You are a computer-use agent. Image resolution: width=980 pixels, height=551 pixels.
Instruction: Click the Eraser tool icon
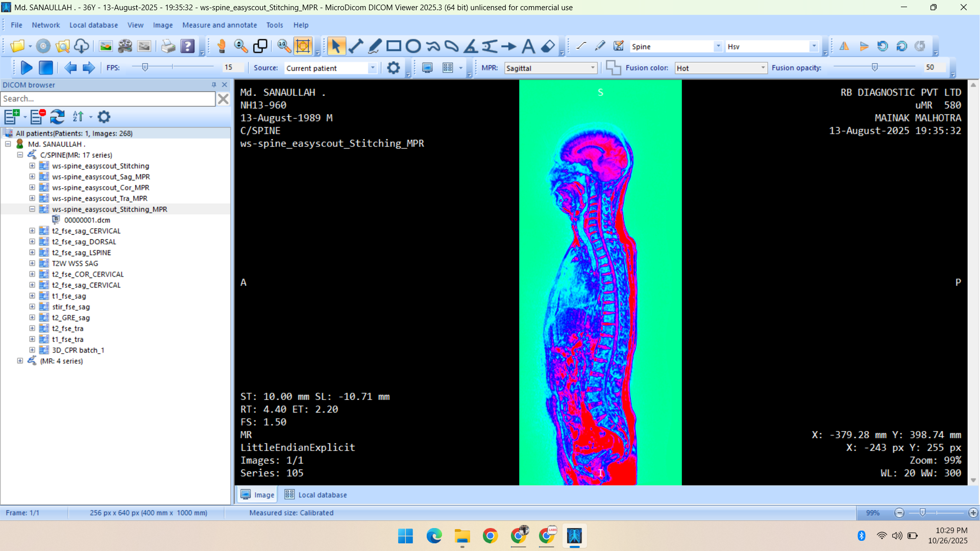(x=548, y=46)
